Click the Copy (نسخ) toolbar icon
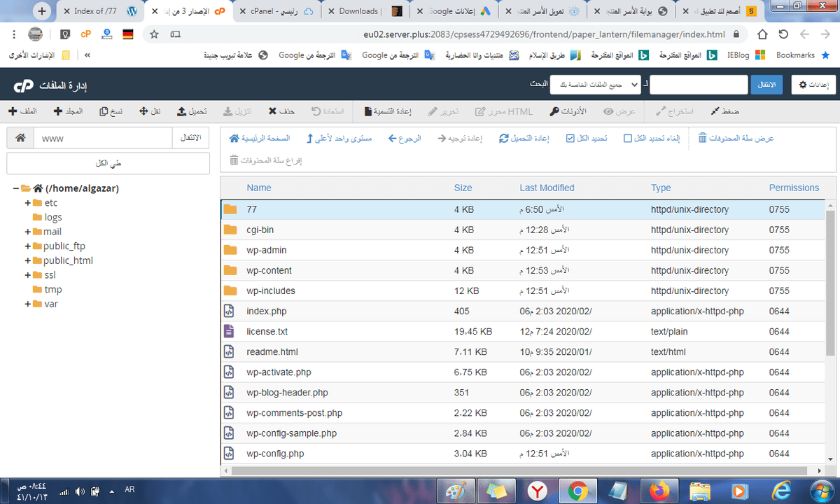 [104, 111]
